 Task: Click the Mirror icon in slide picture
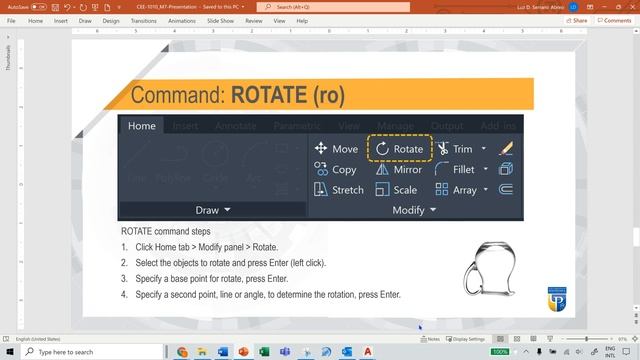[x=382, y=169]
